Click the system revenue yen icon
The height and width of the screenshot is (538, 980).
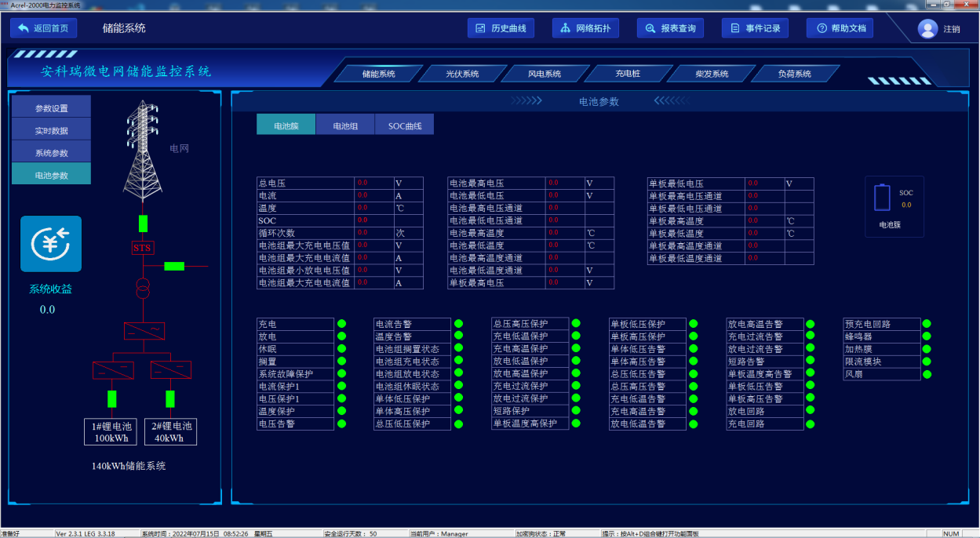pyautogui.click(x=51, y=244)
